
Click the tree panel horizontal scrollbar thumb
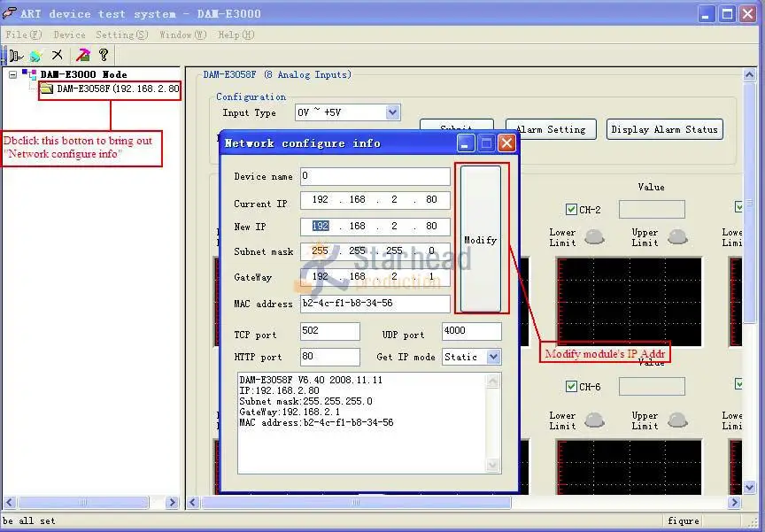click(83, 502)
